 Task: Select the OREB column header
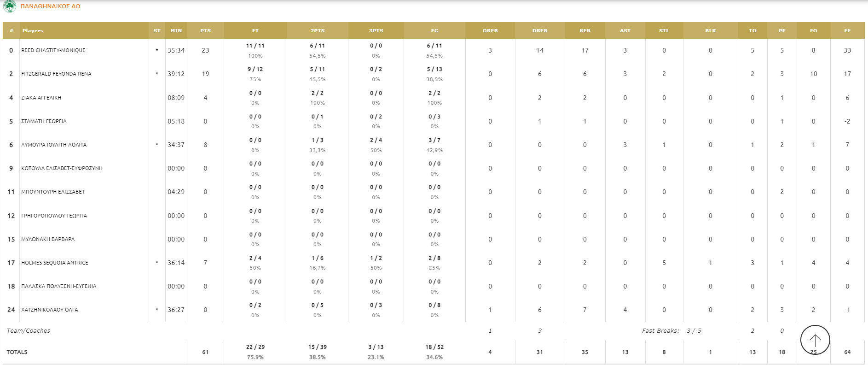tap(490, 30)
